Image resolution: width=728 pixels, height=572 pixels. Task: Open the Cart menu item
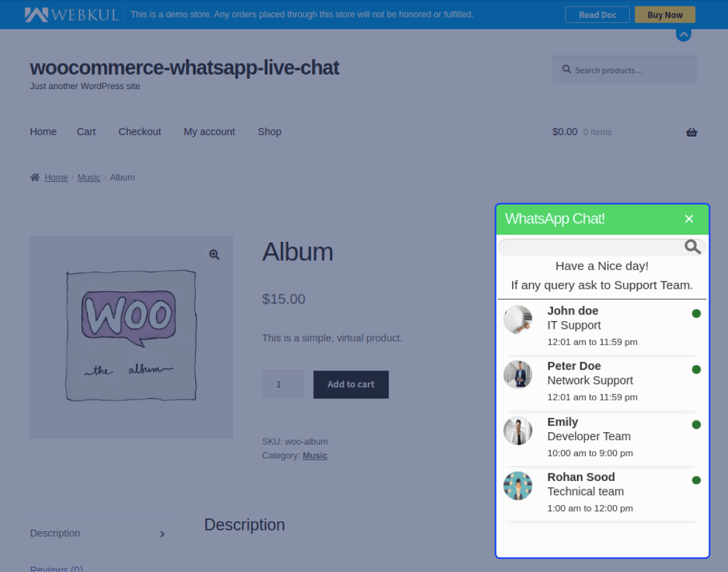[x=86, y=132]
